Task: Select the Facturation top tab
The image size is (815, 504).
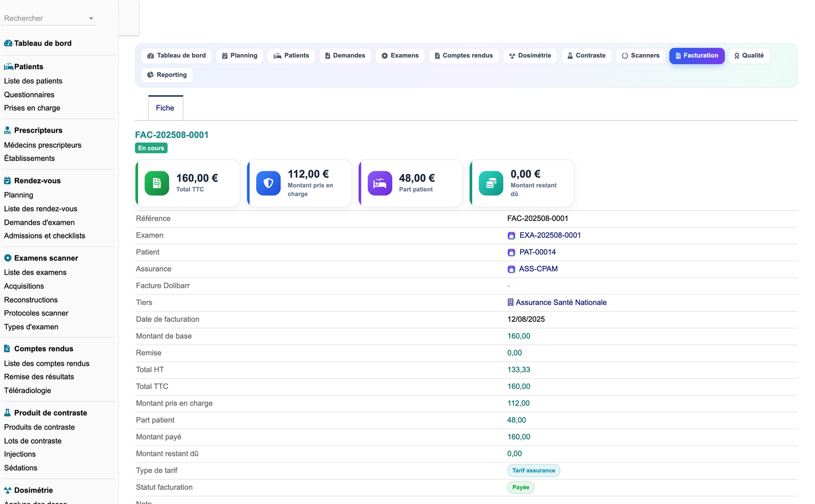Action: 697,56
